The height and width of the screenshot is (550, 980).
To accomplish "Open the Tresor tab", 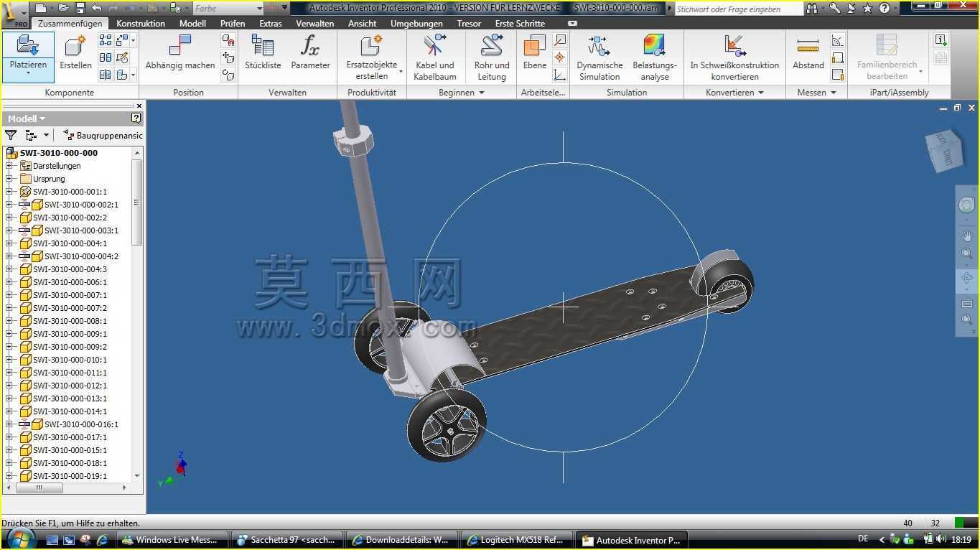I will point(469,24).
